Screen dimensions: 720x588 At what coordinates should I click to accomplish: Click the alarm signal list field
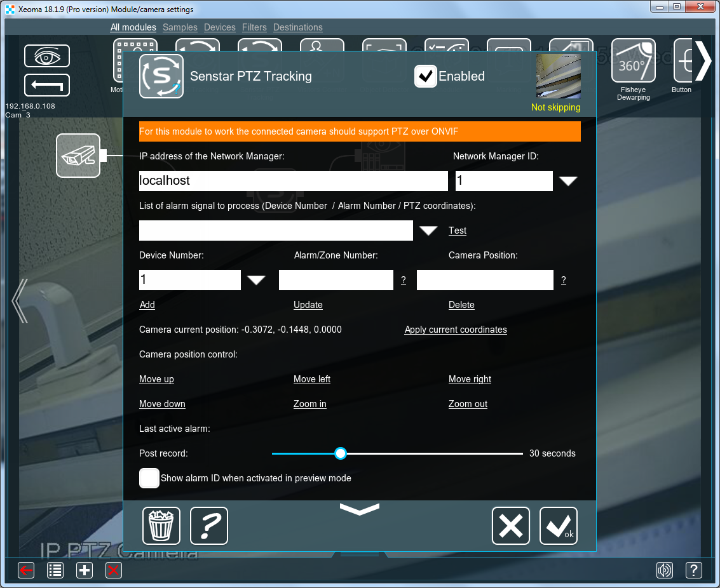[276, 231]
